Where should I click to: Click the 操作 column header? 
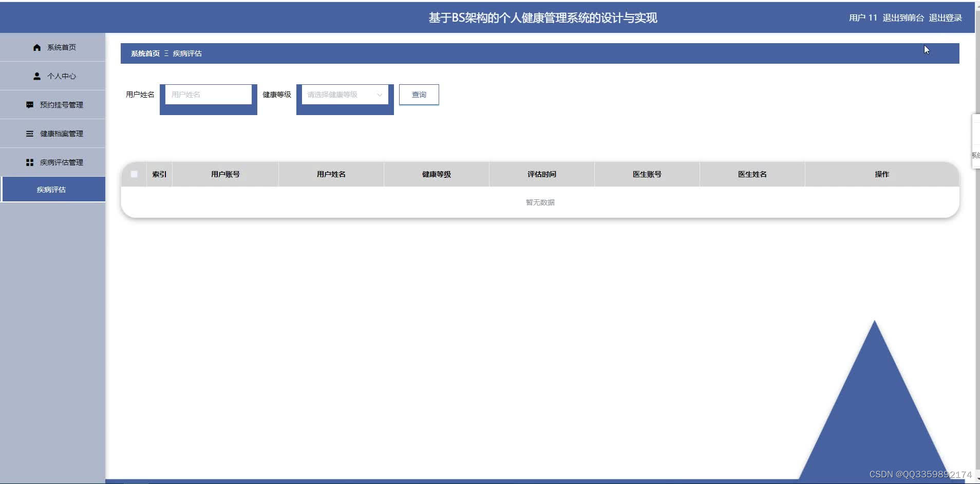(882, 174)
